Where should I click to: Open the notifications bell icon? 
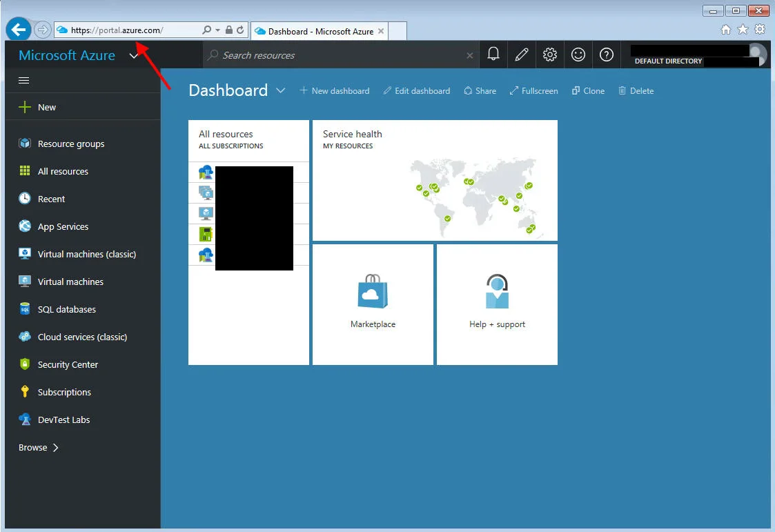(x=493, y=55)
